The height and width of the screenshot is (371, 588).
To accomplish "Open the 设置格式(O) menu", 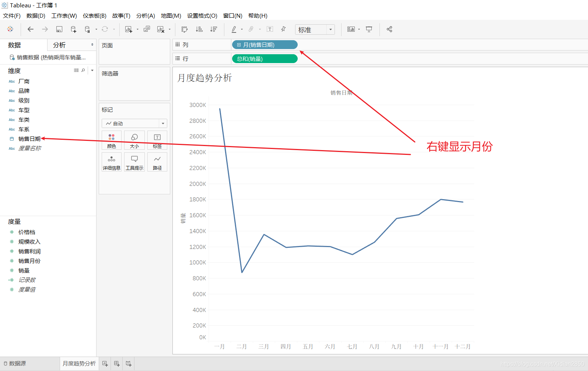I will click(x=202, y=15).
